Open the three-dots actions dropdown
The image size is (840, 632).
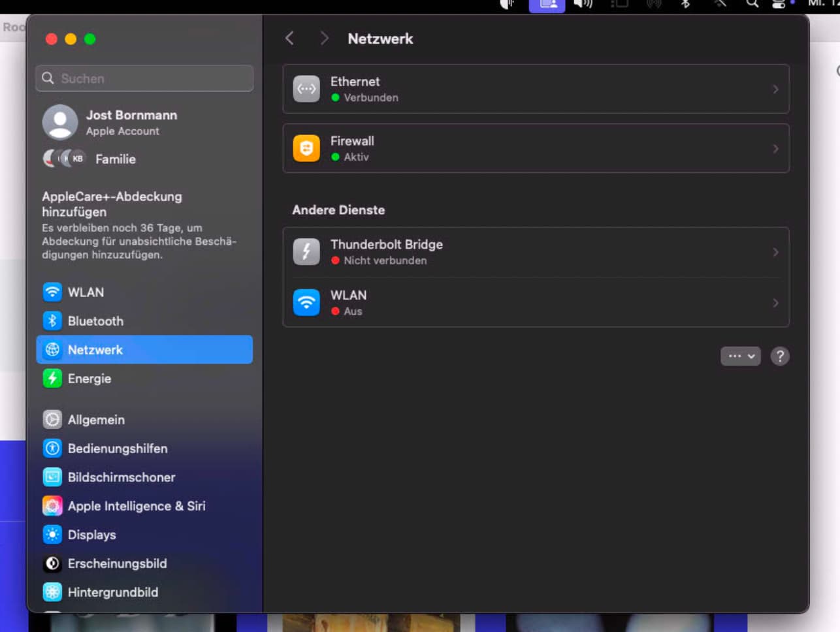tap(741, 356)
